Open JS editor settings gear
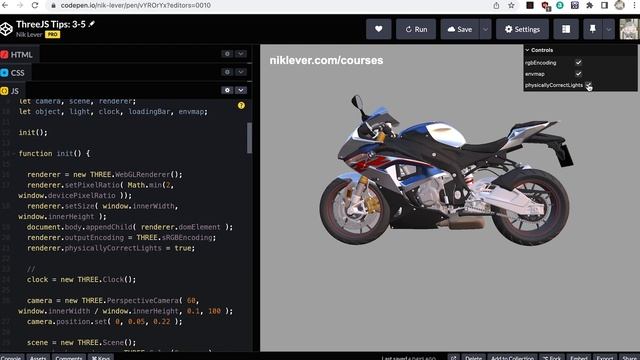The height and width of the screenshot is (360, 640). 227,90
